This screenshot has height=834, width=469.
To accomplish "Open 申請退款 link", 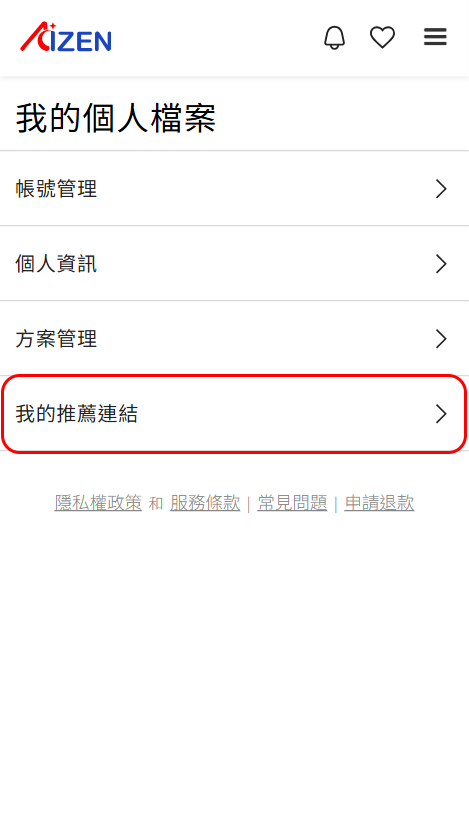I will tap(379, 503).
